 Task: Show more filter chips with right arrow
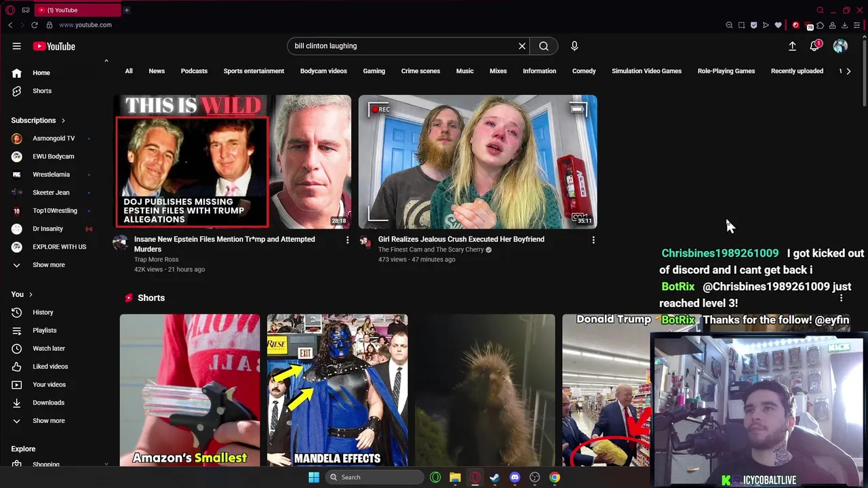pos(848,71)
